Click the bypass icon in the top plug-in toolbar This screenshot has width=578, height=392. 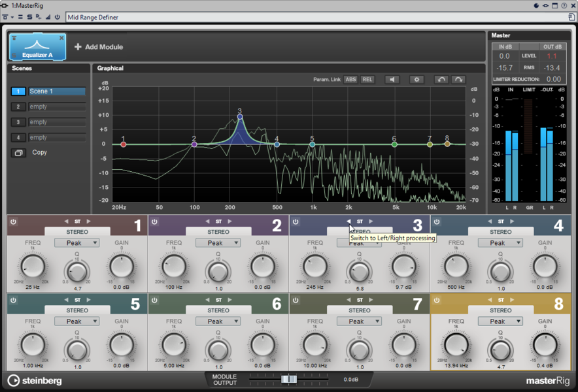pyautogui.click(x=5, y=17)
